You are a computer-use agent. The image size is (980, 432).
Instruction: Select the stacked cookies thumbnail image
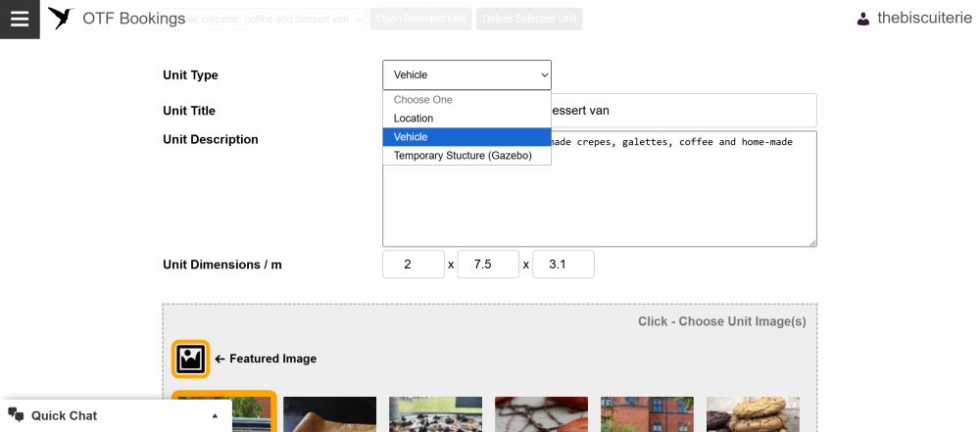pos(753,413)
